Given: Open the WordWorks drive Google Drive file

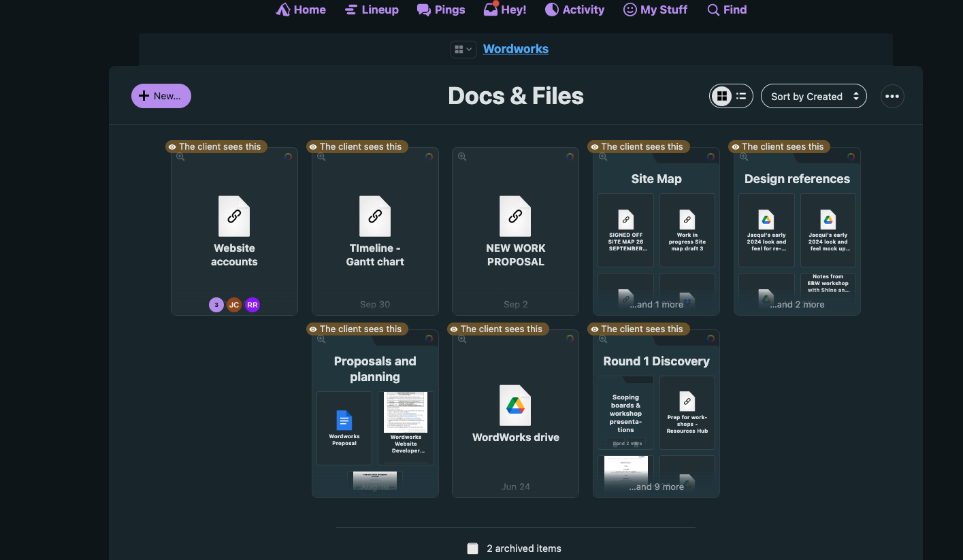Looking at the screenshot, I should pyautogui.click(x=515, y=406).
